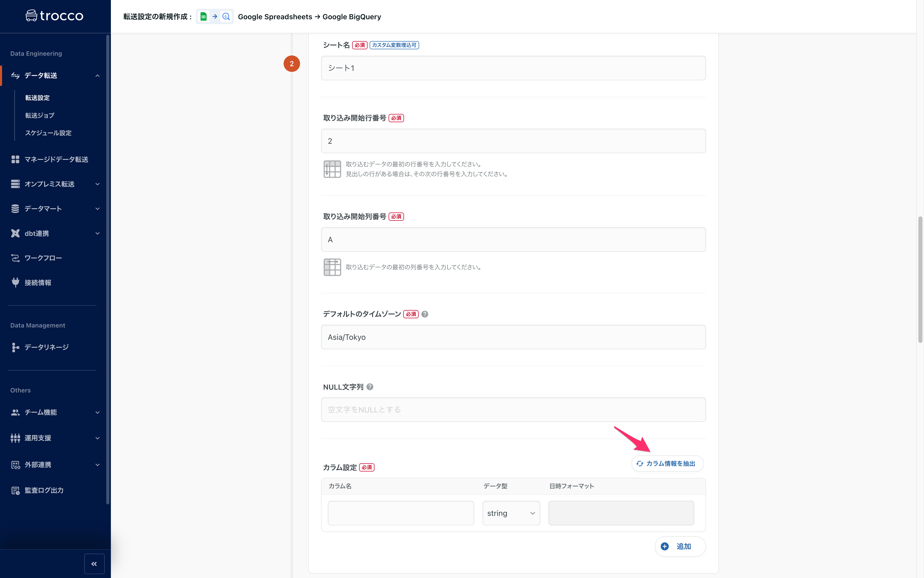Screen dimensions: 924x578
Task: Expand the 運用支援 submenu
Action: point(98,438)
